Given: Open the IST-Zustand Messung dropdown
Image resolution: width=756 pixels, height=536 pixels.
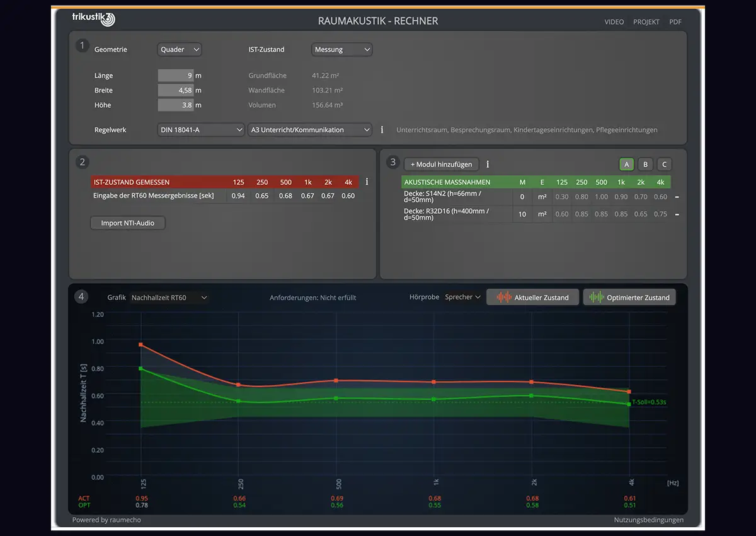Looking at the screenshot, I should tap(341, 49).
